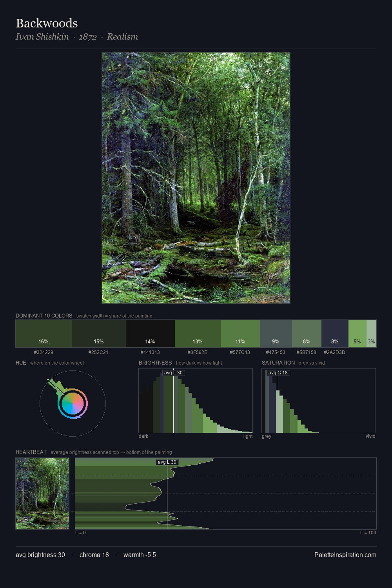
Task: Select the 9% grey-green swatch #475453
Action: (x=276, y=334)
